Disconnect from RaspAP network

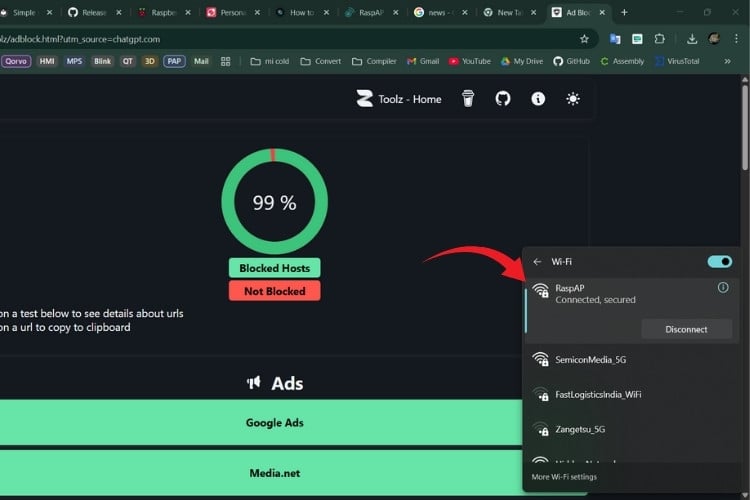(686, 329)
